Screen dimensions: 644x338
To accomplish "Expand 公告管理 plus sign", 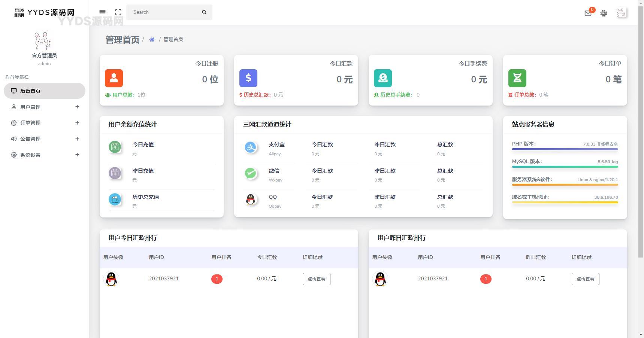I will click(x=77, y=139).
